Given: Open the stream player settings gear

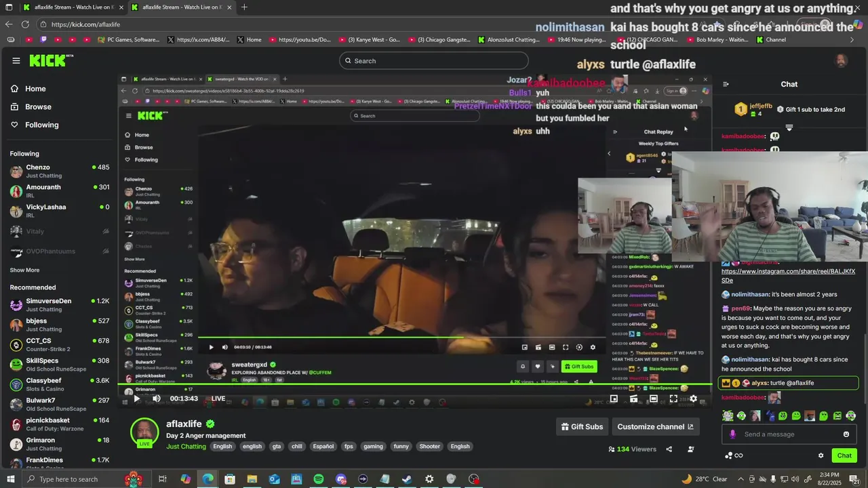Looking at the screenshot, I should point(693,399).
